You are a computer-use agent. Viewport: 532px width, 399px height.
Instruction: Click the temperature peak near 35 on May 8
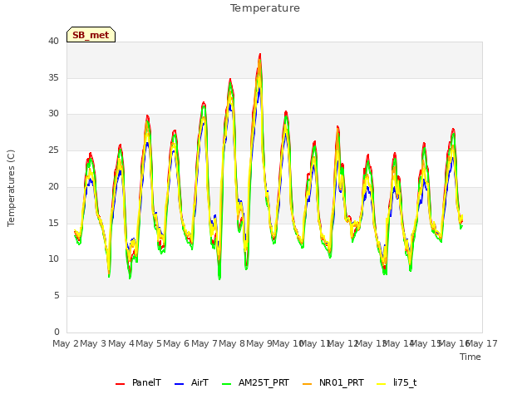click(230, 81)
